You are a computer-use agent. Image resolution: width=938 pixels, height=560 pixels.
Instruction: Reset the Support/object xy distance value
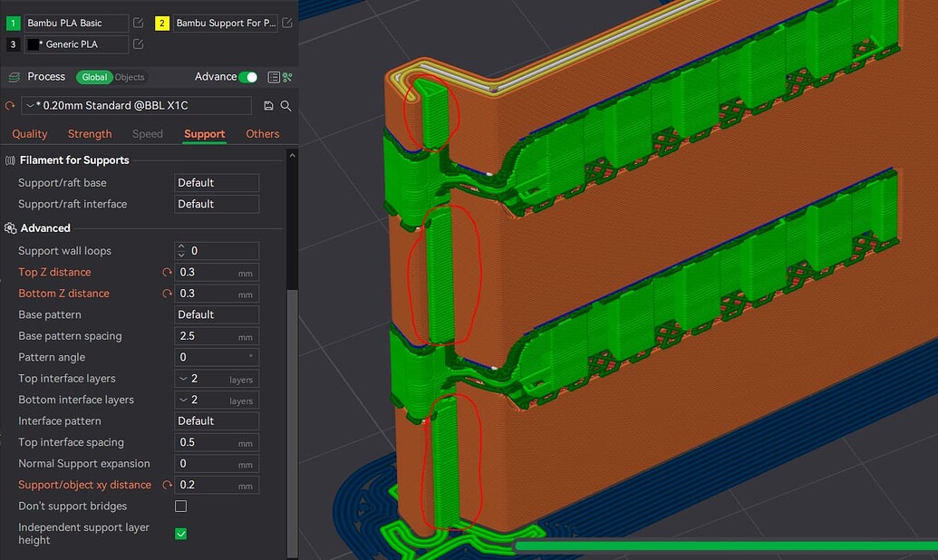167,485
